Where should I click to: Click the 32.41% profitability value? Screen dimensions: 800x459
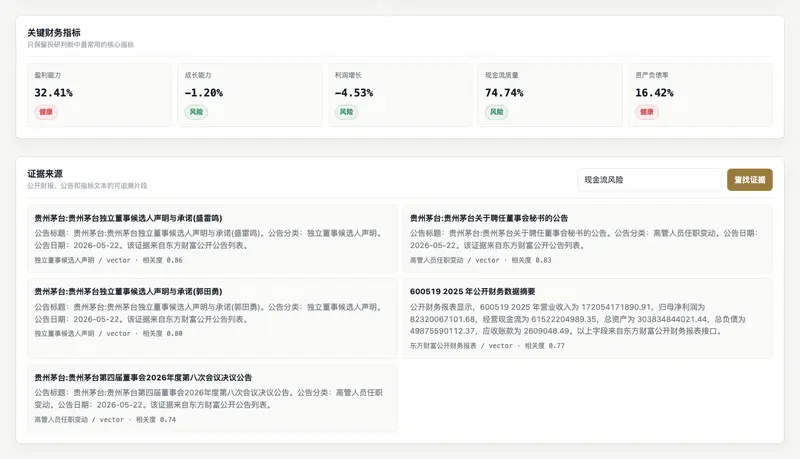(x=54, y=93)
